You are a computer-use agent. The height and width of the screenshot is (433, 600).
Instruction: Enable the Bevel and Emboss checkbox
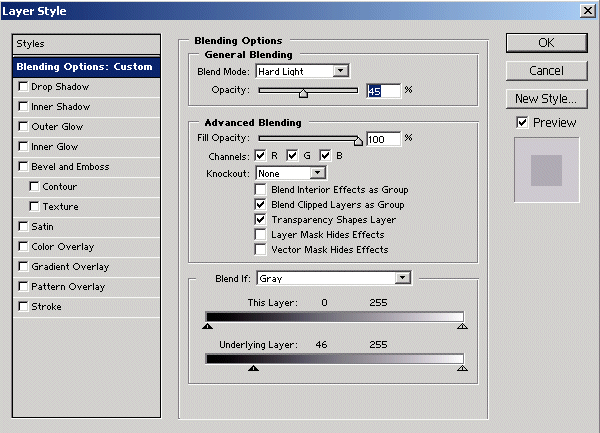pos(23,166)
